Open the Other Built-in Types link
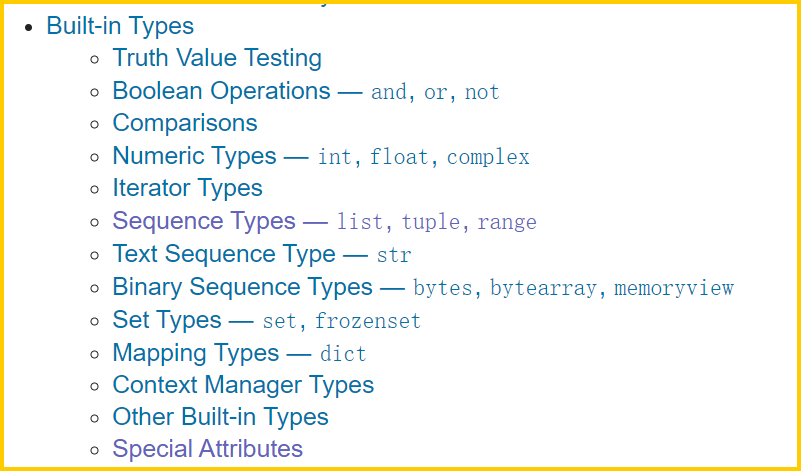 (x=220, y=417)
